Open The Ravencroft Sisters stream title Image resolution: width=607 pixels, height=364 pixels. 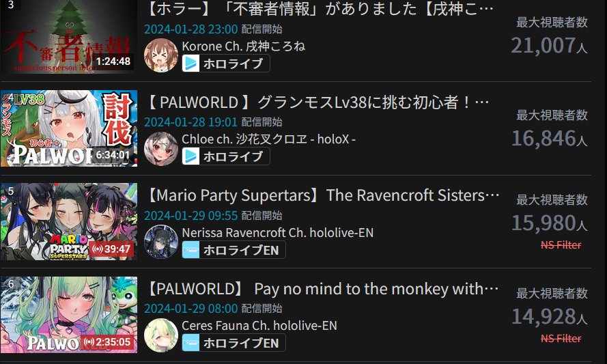[x=323, y=195]
